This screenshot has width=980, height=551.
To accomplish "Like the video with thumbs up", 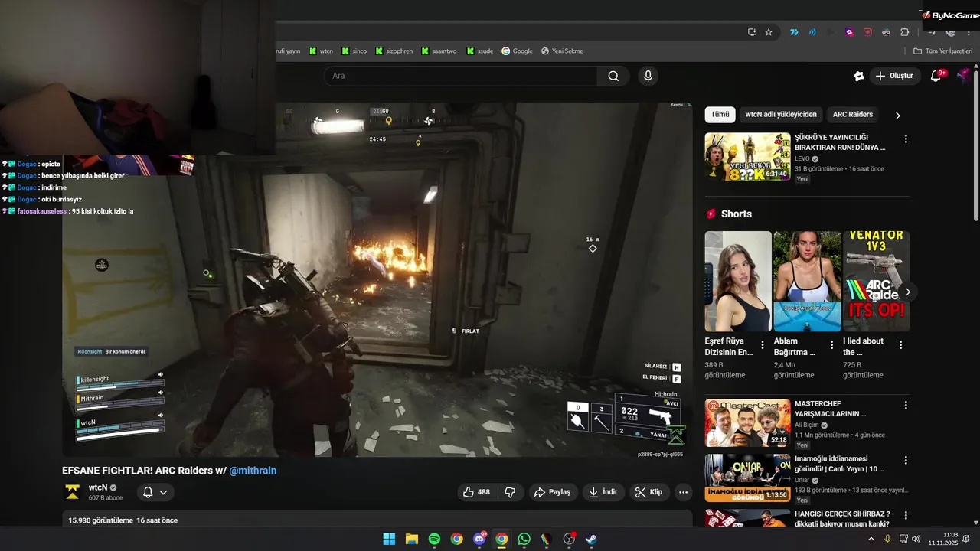I will [477, 492].
